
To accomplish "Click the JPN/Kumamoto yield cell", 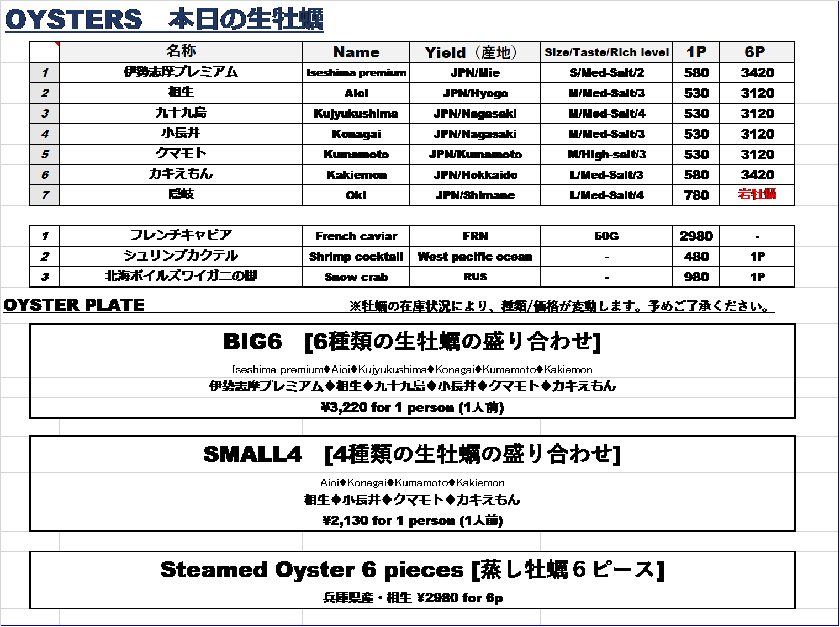I will (475, 154).
